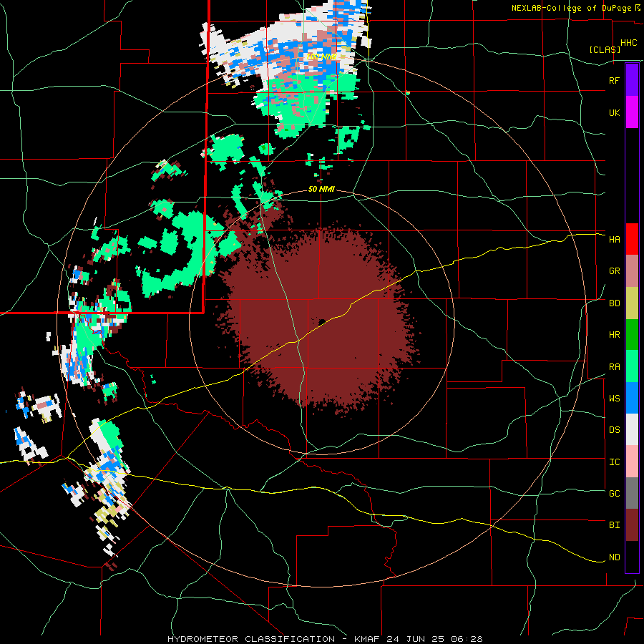The height and width of the screenshot is (644, 644).
Task: Click the 'GR' legend label
Action: click(x=614, y=271)
